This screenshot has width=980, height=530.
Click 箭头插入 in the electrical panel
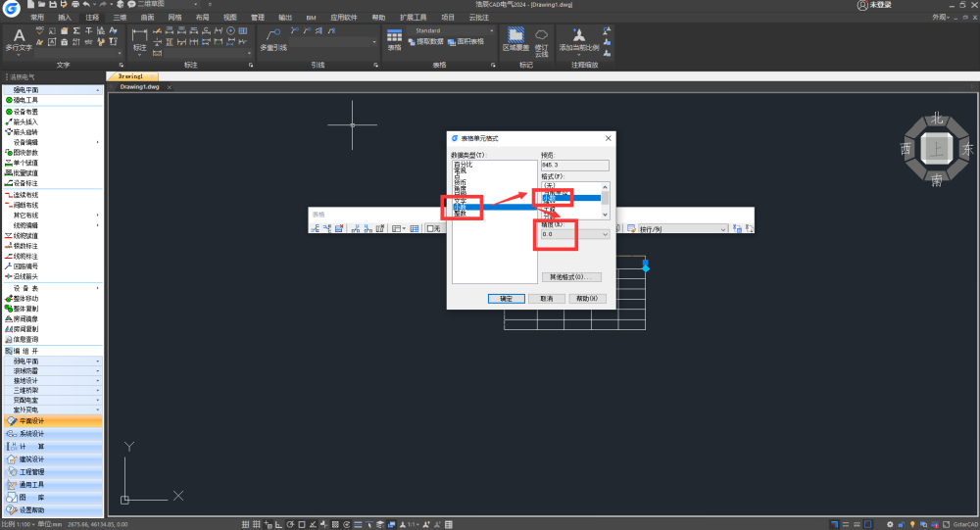click(25, 121)
